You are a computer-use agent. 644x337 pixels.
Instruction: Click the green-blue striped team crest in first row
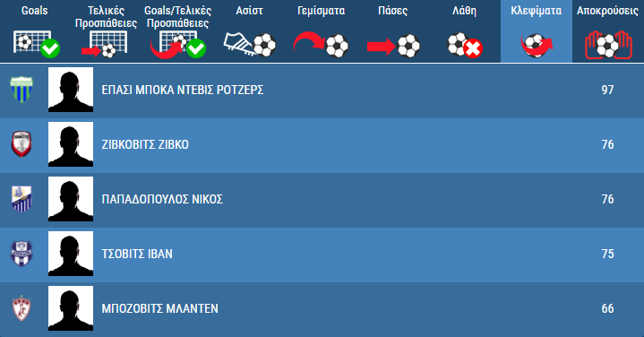[21, 90]
